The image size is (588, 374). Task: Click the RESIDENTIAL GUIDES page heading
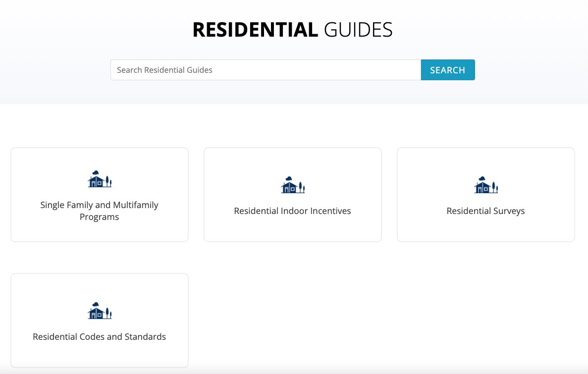pos(292,30)
